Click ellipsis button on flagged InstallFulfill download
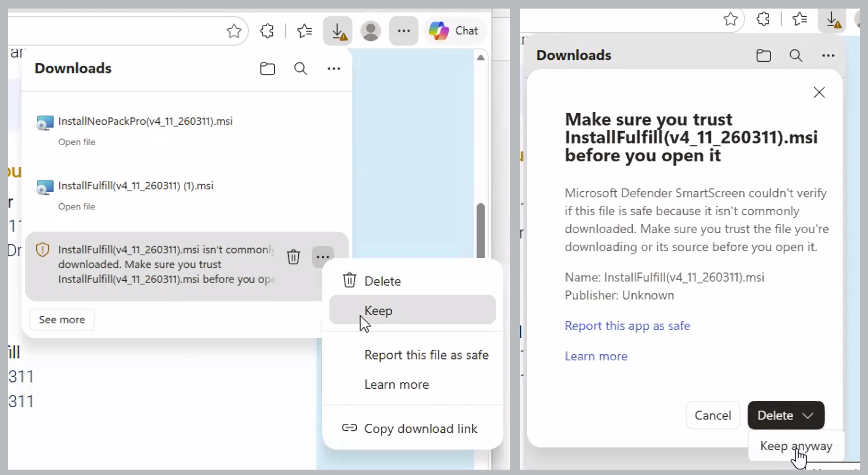868x475 pixels. tap(323, 257)
